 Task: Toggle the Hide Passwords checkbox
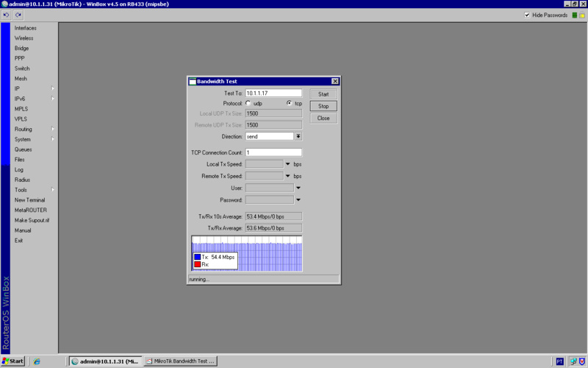(527, 15)
